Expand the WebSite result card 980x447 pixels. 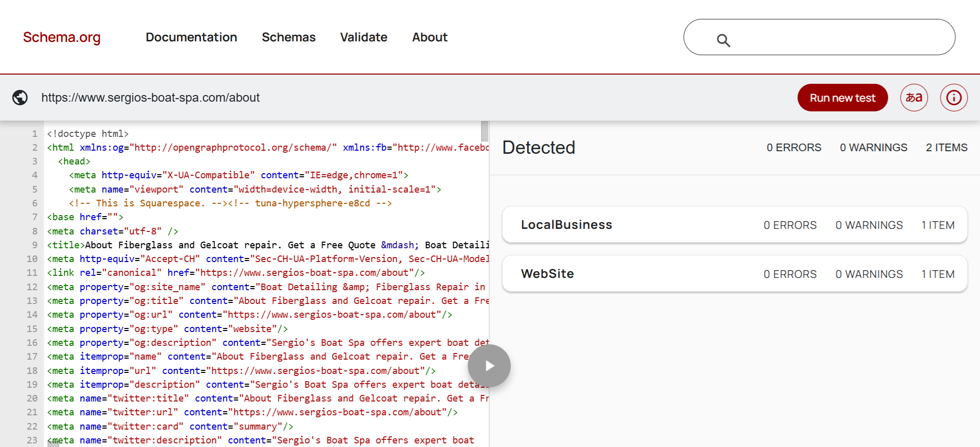coord(735,274)
